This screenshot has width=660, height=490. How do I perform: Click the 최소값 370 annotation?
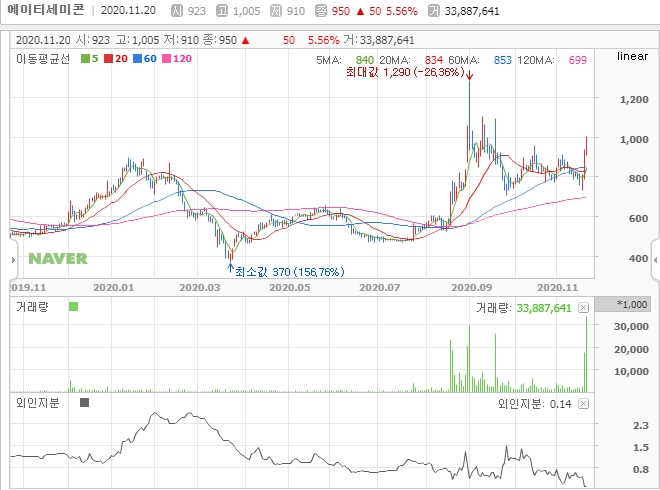click(290, 272)
